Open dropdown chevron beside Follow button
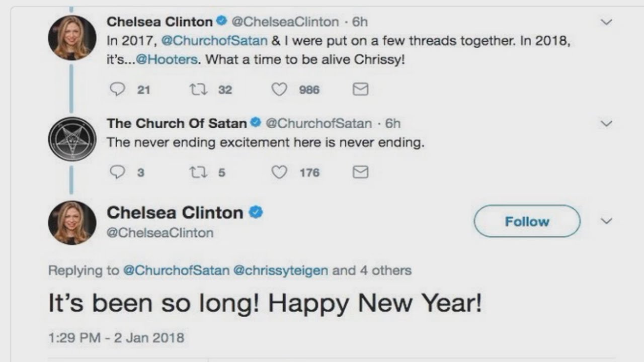 607,221
